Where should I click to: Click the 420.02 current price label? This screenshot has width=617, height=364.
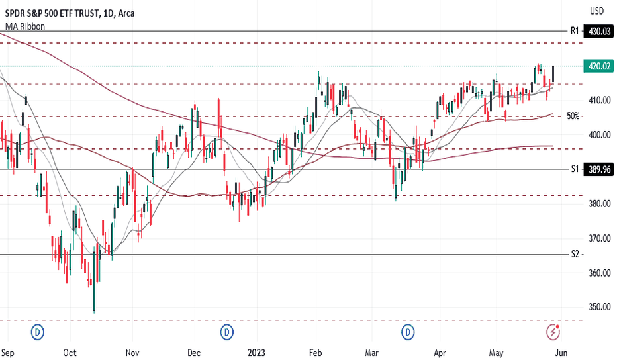click(x=599, y=66)
